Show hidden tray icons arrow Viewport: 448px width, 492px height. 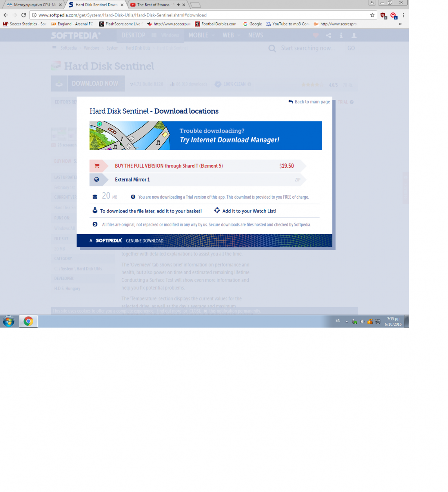click(x=347, y=321)
